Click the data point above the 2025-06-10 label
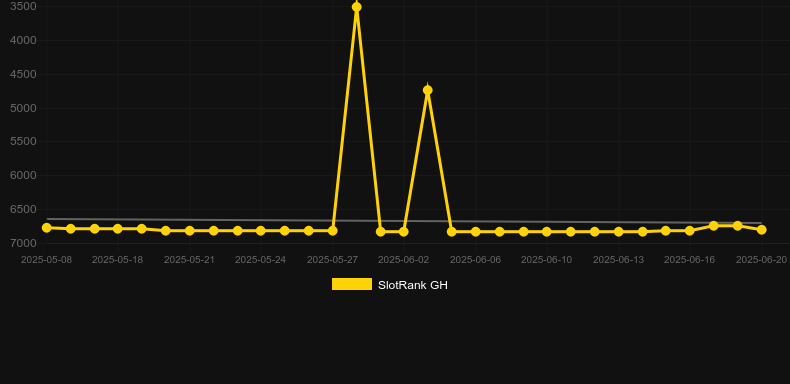Image resolution: width=790 pixels, height=384 pixels. (547, 232)
